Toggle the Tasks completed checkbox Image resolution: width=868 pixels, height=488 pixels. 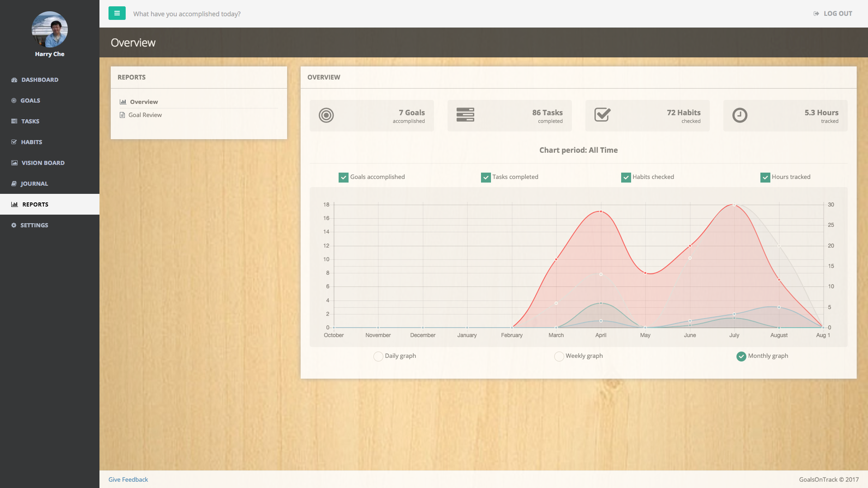(x=486, y=178)
